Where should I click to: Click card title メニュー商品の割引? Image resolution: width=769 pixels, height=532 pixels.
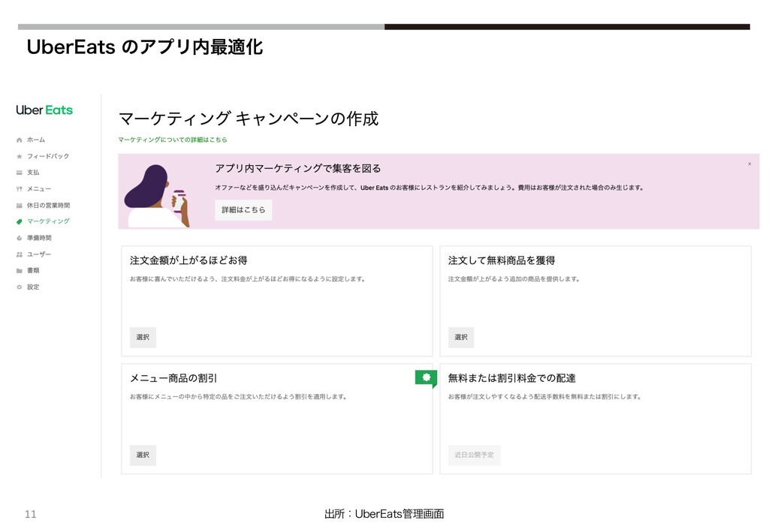click(x=173, y=378)
